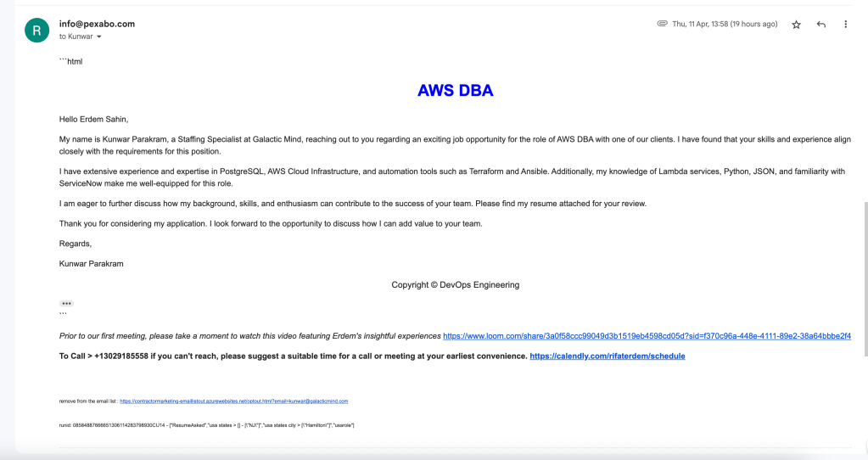Click the Copyright DevOps Engineering text
The image size is (868, 460).
(x=455, y=285)
